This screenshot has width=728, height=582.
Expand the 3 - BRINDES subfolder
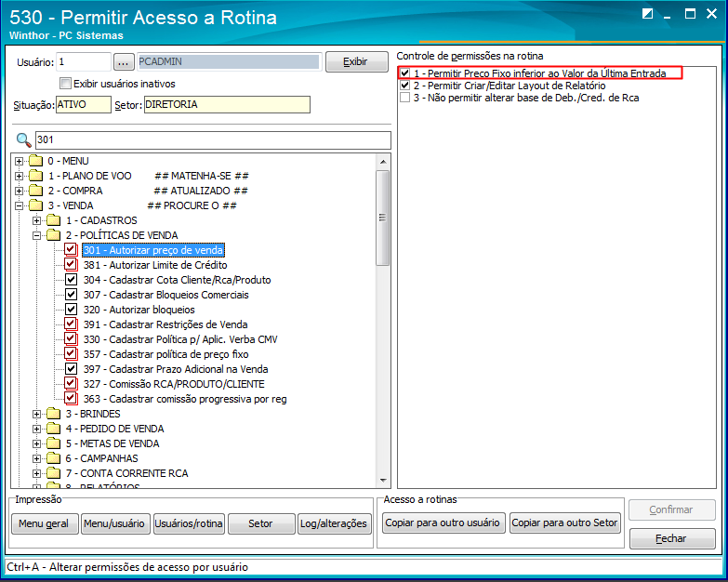coord(36,414)
